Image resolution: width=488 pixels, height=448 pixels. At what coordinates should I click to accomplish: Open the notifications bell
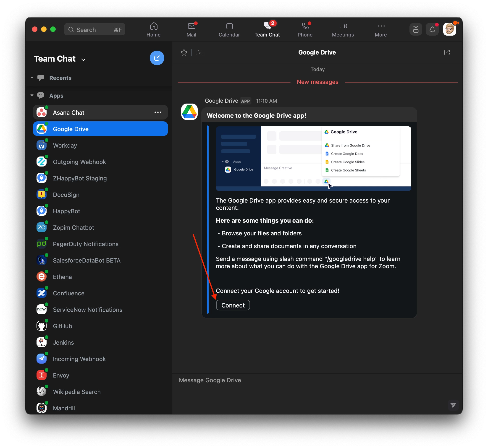432,30
